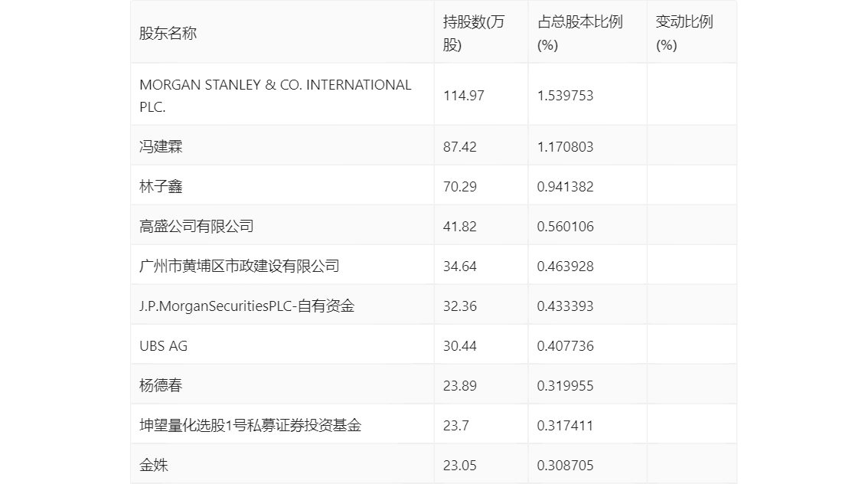This screenshot has width=868, height=484.
Task: Click the 0.560106 percentage cell
Action: pyautogui.click(x=565, y=227)
